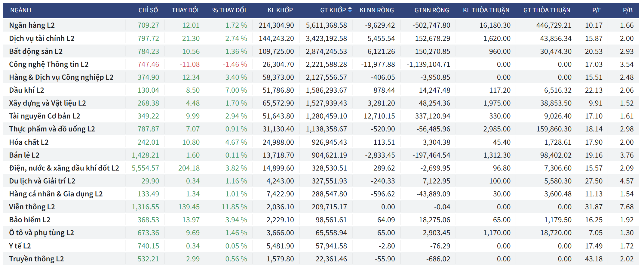The width and height of the screenshot is (644, 271).
Task: Open the Ngân hàng L2 sector row
Action: 32,25
